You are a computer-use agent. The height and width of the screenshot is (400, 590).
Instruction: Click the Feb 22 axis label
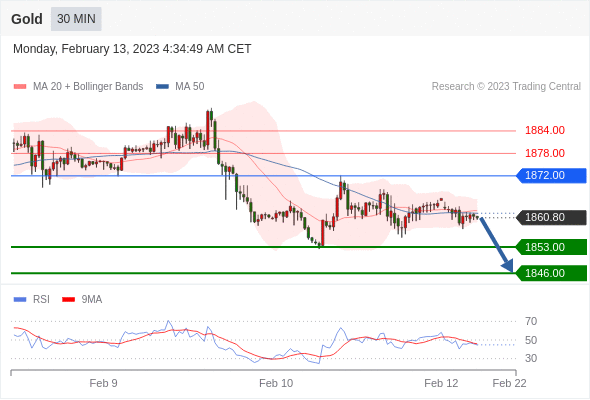pos(509,383)
